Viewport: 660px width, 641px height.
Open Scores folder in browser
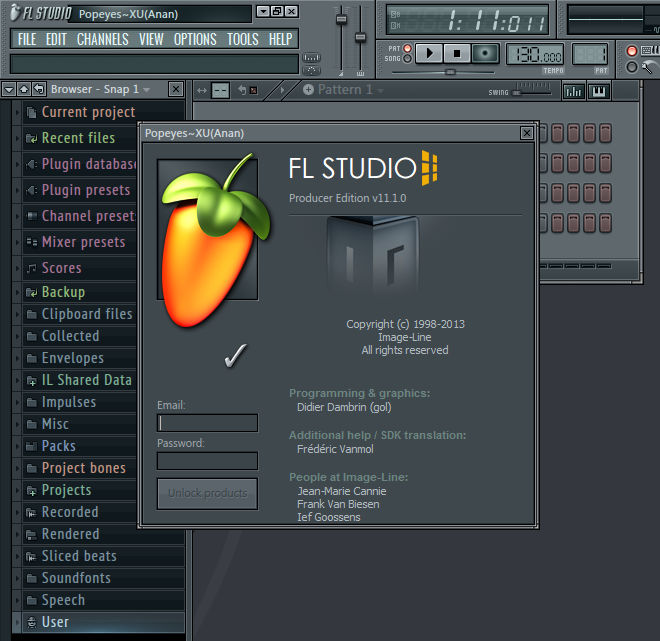pos(61,268)
